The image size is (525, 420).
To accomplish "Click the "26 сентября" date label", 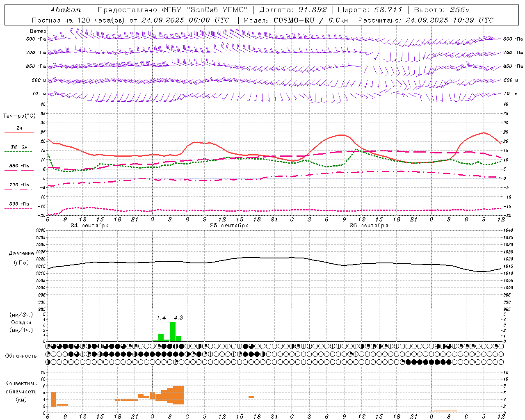I will 369,226.
